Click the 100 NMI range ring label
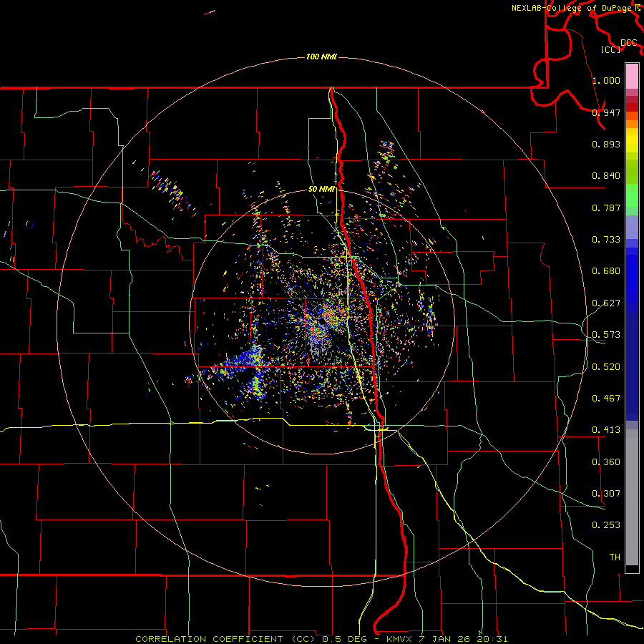Viewport: 644px width, 644px height. point(321,57)
